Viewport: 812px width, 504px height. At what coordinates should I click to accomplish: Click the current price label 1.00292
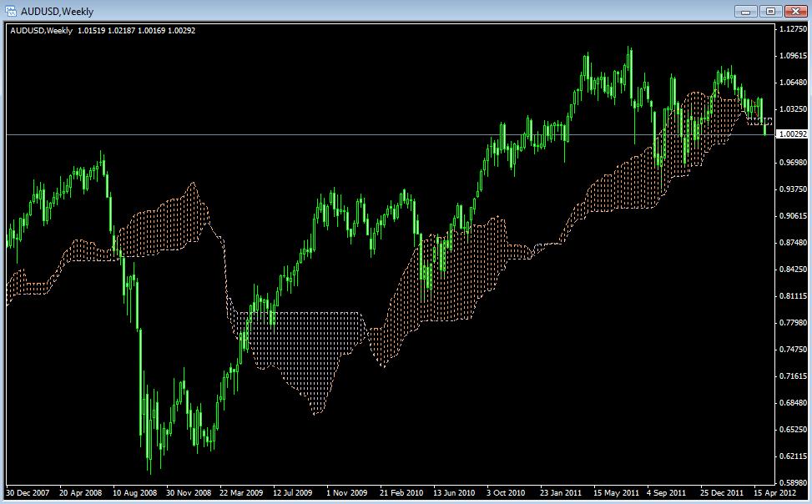pos(793,134)
